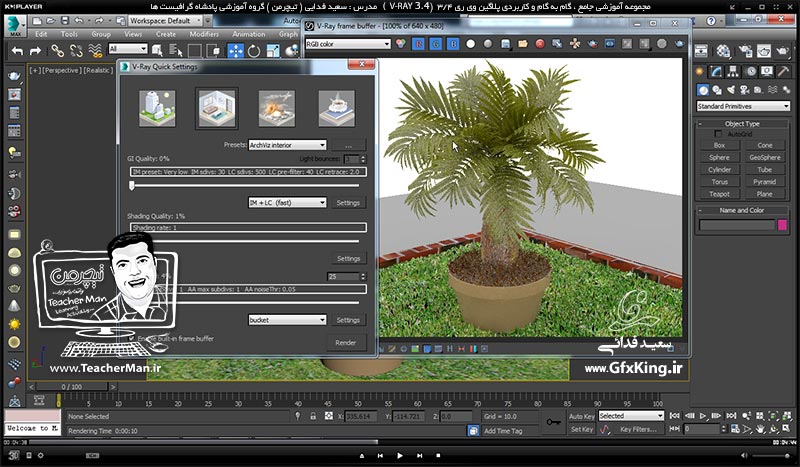The height and width of the screenshot is (467, 800).
Task: Toggle the Set Key button
Action: pos(581,429)
